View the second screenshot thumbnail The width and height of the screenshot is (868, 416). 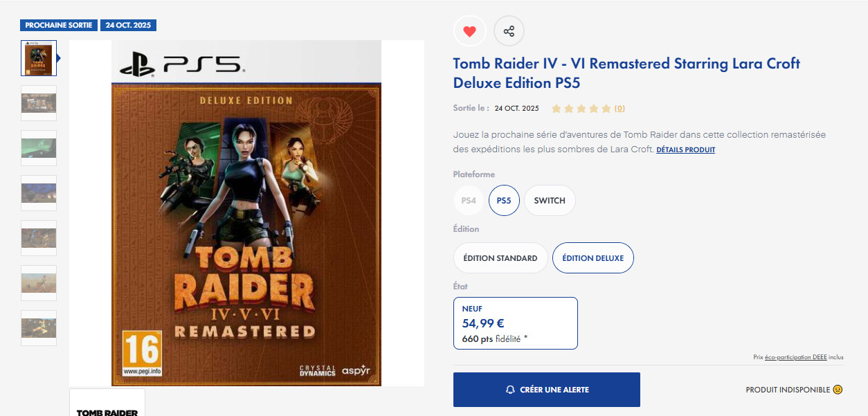39,103
